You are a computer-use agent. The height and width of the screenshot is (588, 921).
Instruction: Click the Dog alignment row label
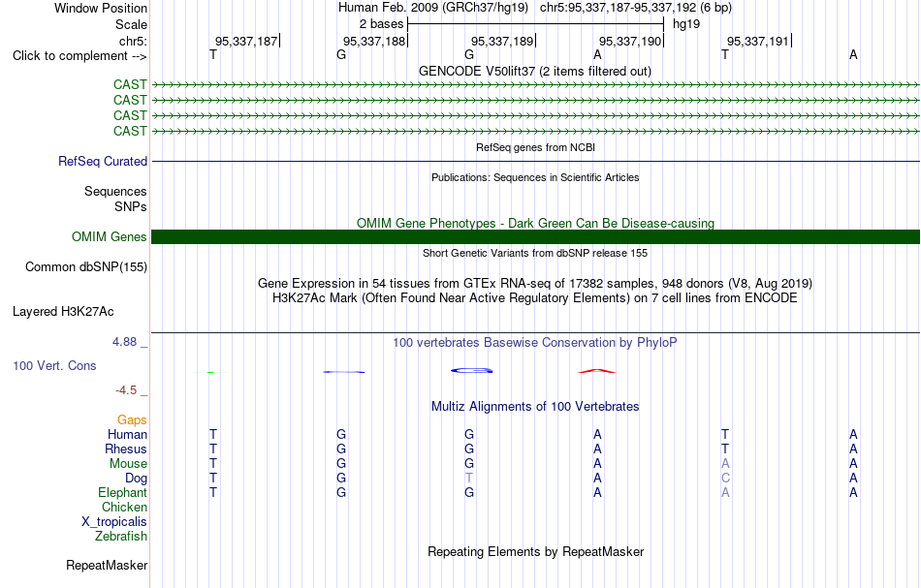coord(136,479)
